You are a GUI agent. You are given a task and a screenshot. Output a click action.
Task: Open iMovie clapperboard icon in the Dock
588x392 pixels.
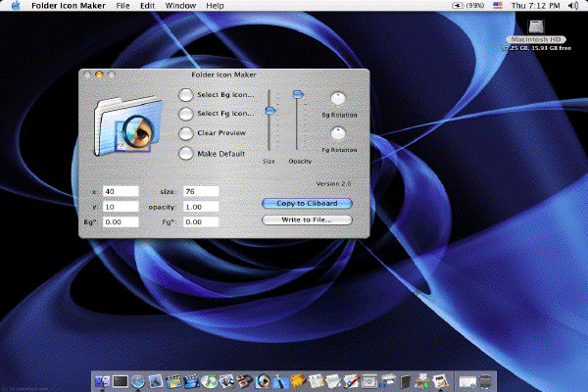[191, 381]
